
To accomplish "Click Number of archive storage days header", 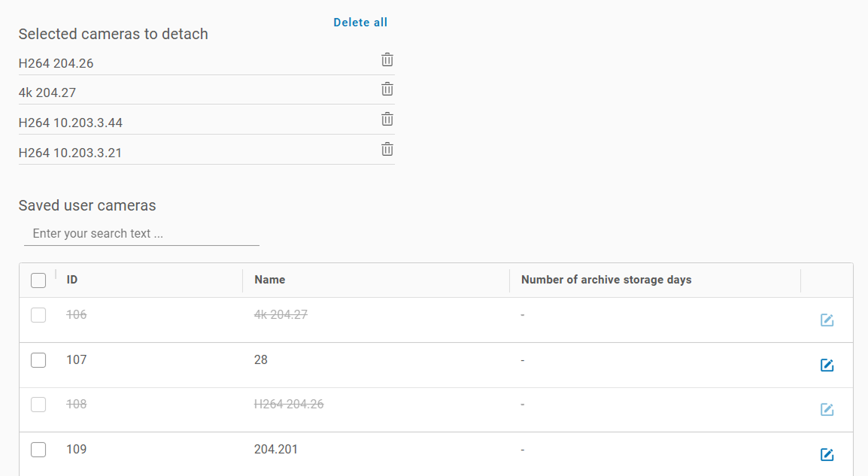I will pyautogui.click(x=606, y=280).
